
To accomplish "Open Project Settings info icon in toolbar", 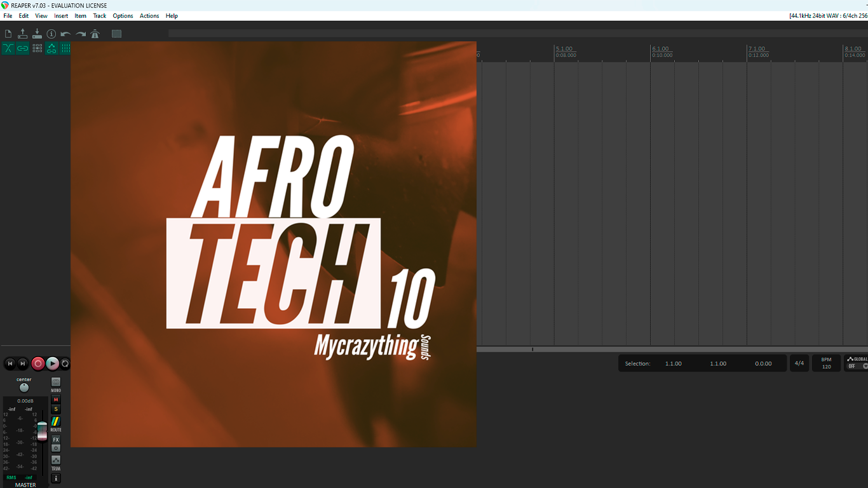I will pos(51,34).
